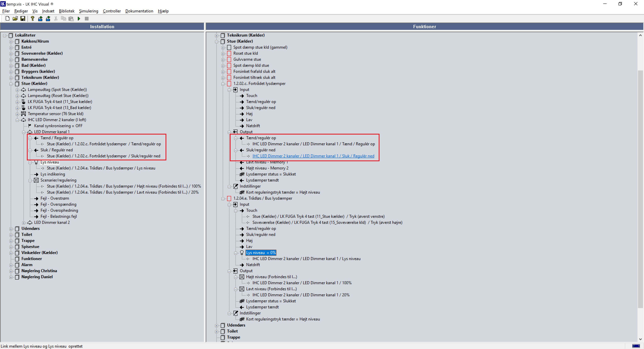This screenshot has width=644, height=349.
Task: Open the Bibliotek menu
Action: coord(67,11)
